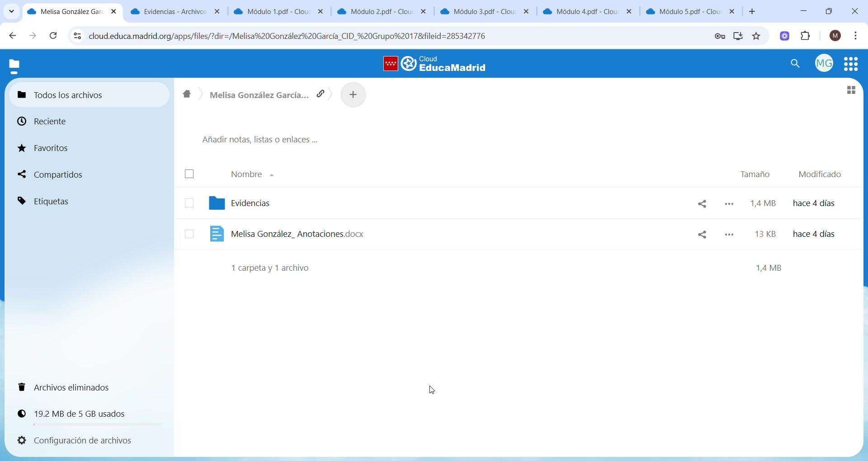Click the forward navigation arrow
This screenshot has height=461, width=868.
click(33, 36)
